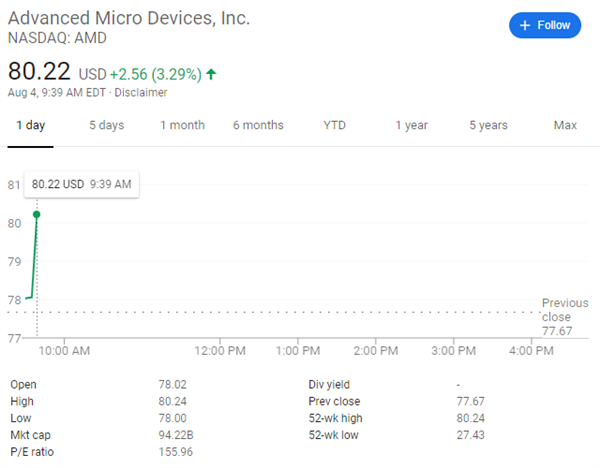This screenshot has width=600, height=468.
Task: Select the Max range tab
Action: click(565, 125)
